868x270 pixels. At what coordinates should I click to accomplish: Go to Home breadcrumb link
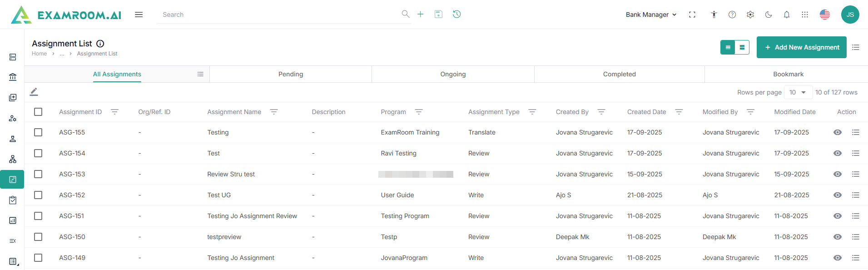point(39,54)
